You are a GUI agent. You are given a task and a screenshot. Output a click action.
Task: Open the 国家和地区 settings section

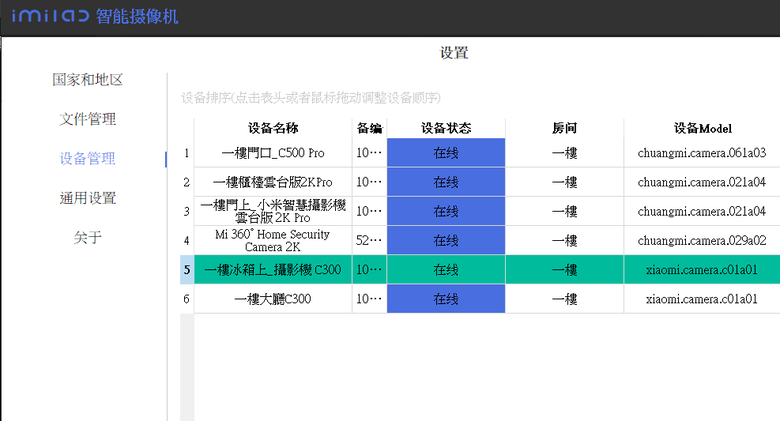88,80
